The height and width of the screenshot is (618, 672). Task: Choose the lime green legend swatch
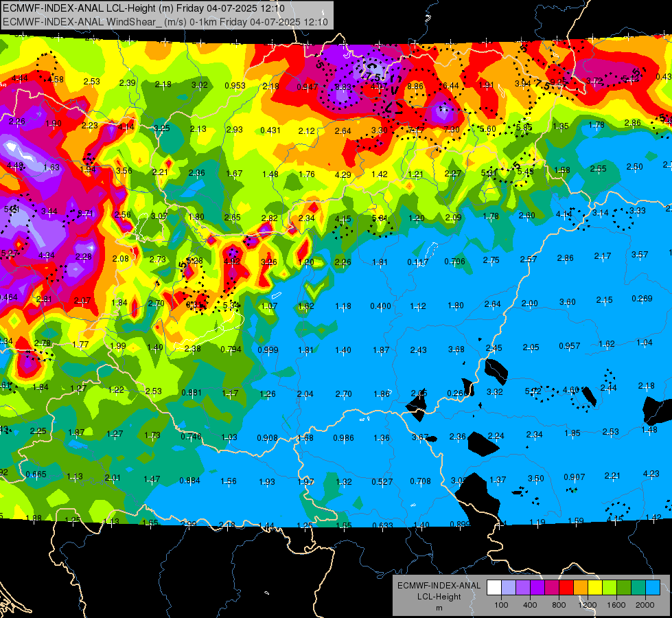[610, 588]
